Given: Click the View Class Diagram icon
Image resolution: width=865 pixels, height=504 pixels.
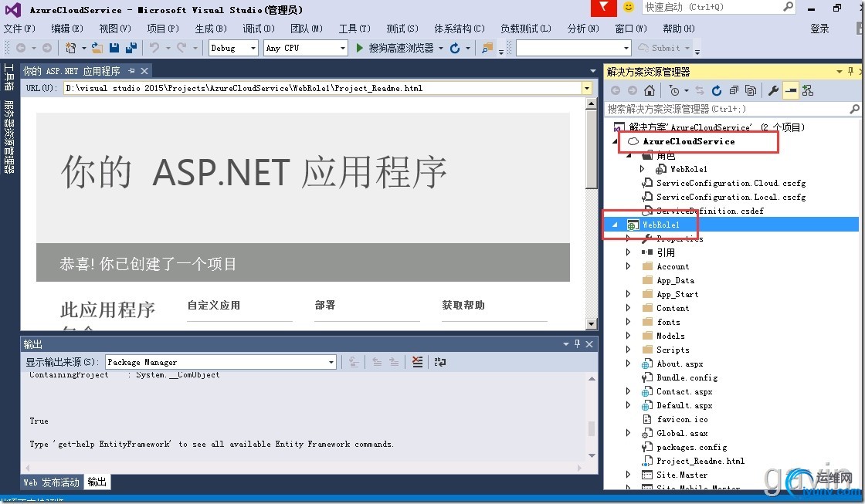Looking at the screenshot, I should tap(808, 90).
